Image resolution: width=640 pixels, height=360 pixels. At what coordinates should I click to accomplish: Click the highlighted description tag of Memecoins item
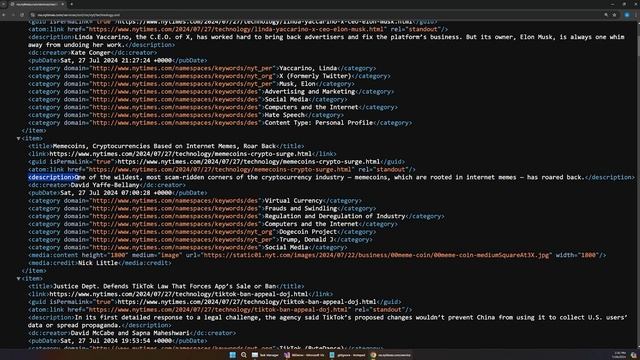[x=51, y=177]
